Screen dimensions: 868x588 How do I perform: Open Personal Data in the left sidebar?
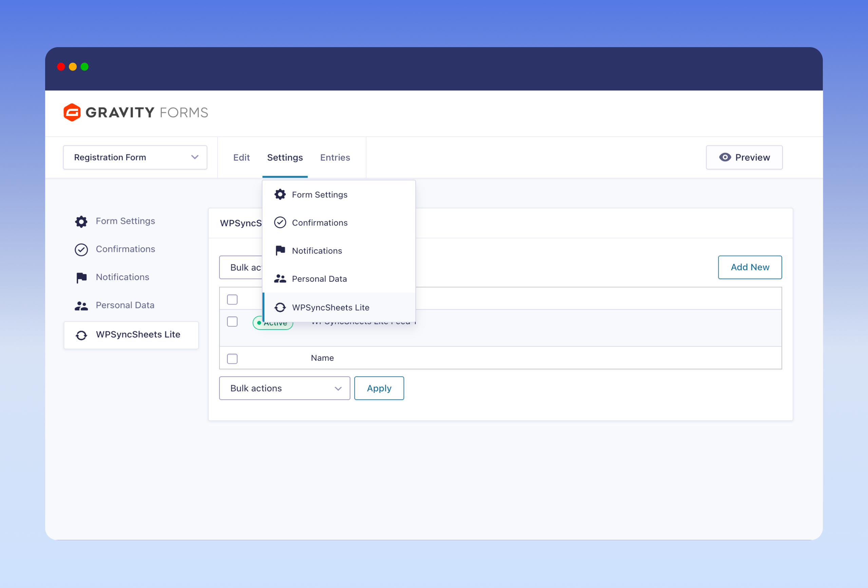[x=131, y=305]
